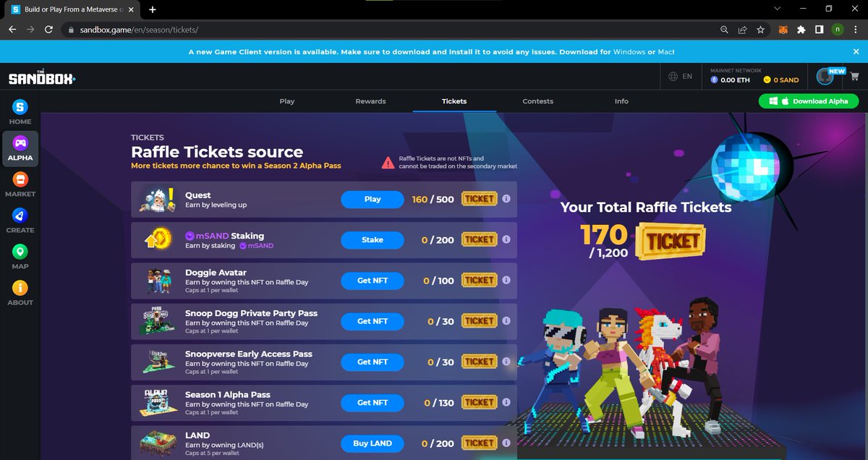Bookmark this page with the star icon
This screenshot has width=868, height=460.
[760, 30]
